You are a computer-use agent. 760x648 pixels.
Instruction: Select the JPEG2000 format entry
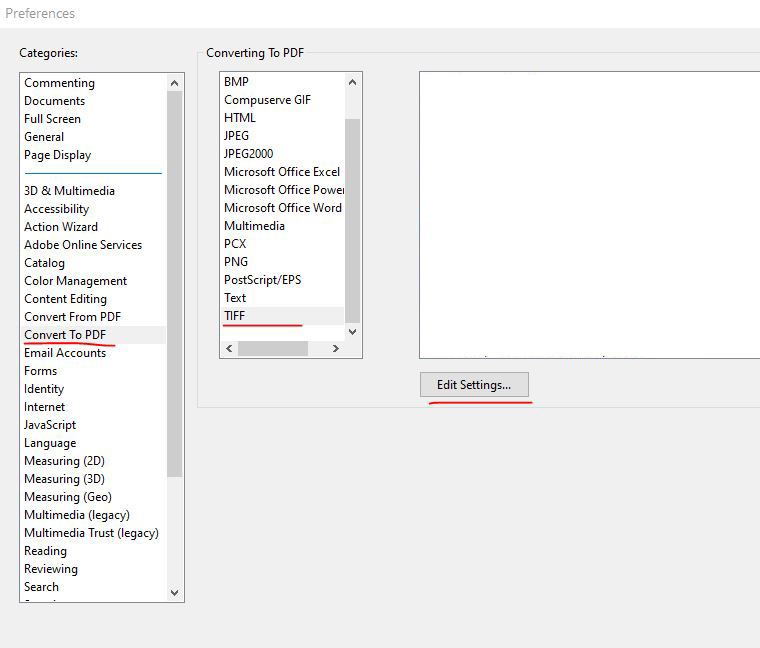pyautogui.click(x=248, y=154)
